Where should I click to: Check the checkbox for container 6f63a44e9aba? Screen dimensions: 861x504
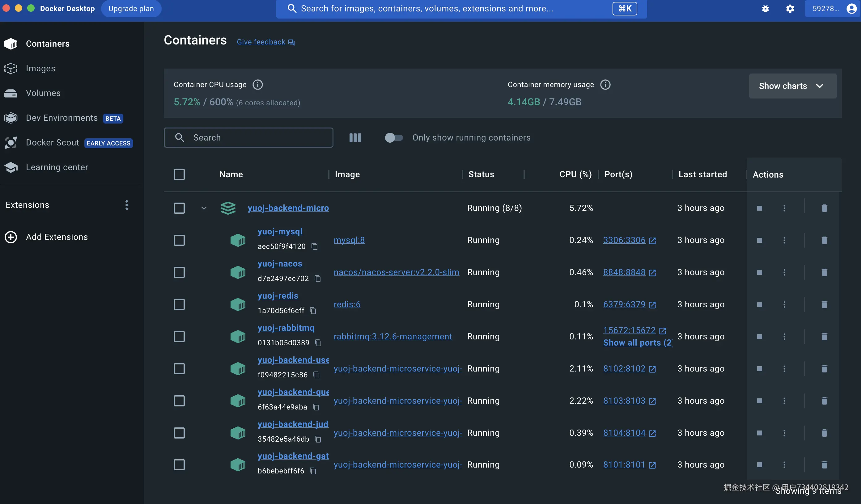pos(179,401)
